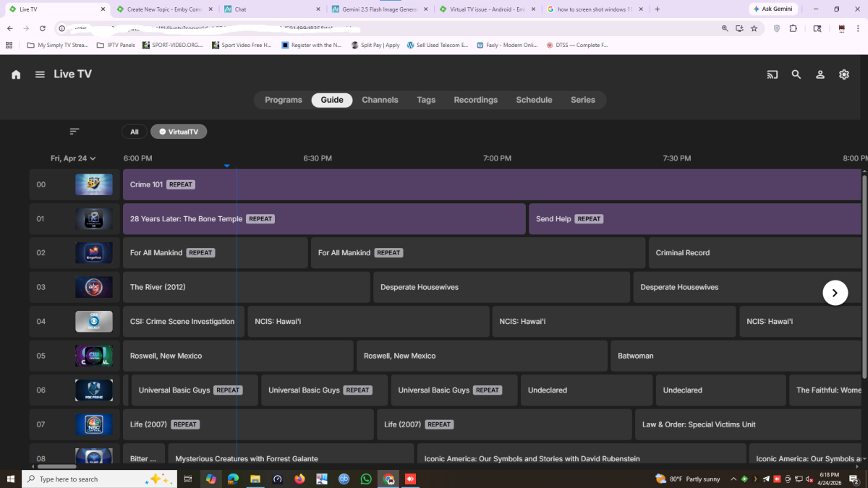Open Mysterious Creatures with Forrest Galante

(x=291, y=454)
